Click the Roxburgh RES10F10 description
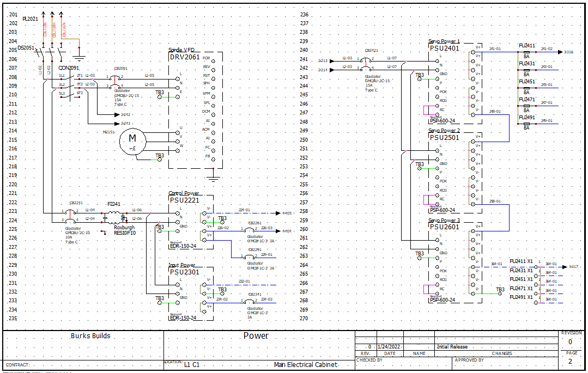 (x=125, y=230)
